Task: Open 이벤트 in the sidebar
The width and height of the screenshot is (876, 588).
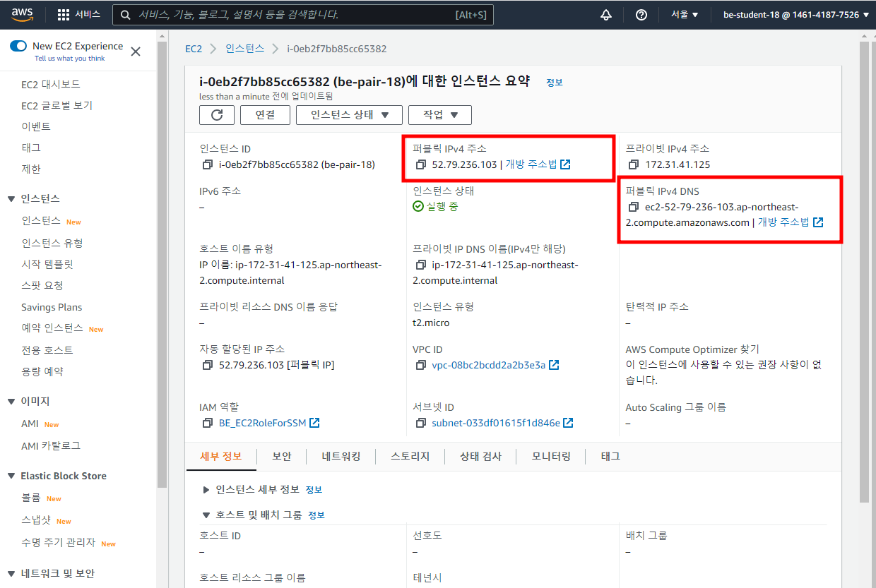Action: point(36,127)
